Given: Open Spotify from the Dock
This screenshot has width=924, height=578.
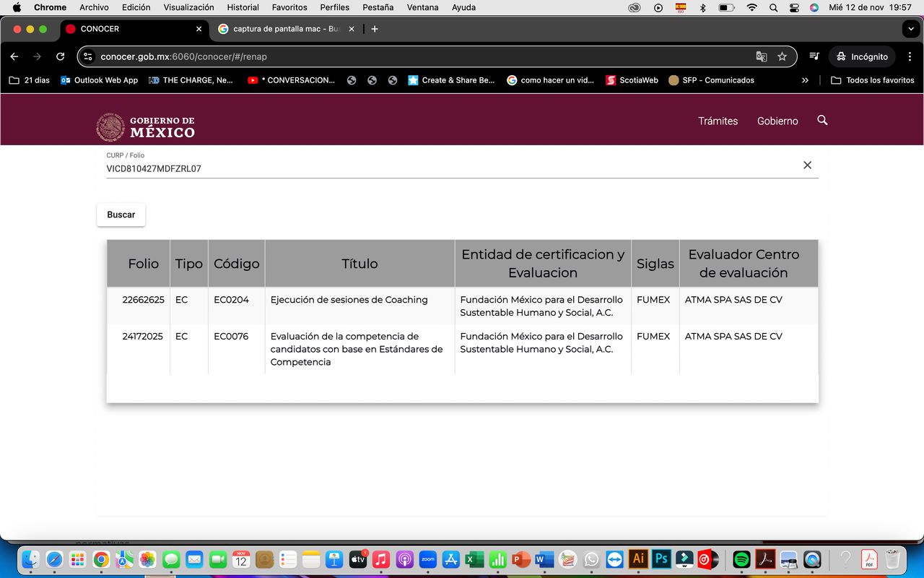Looking at the screenshot, I should [x=741, y=559].
